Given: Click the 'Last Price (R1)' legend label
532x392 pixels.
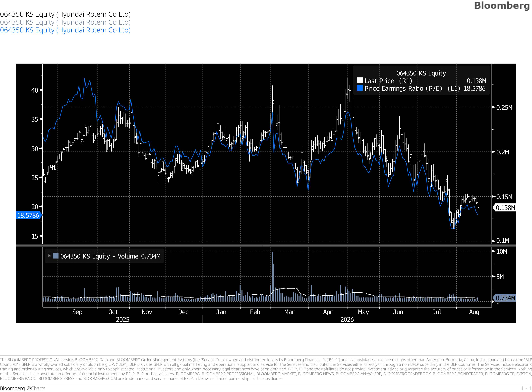Looking at the screenshot, I should (x=388, y=81).
